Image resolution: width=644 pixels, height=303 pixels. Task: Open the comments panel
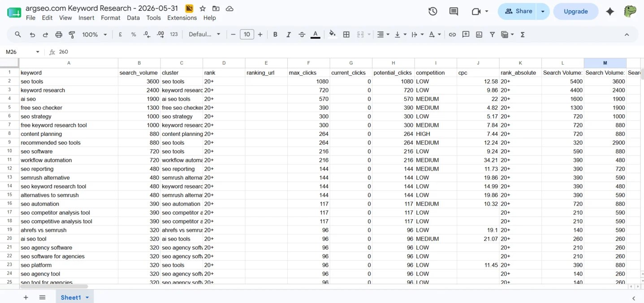coord(454,12)
